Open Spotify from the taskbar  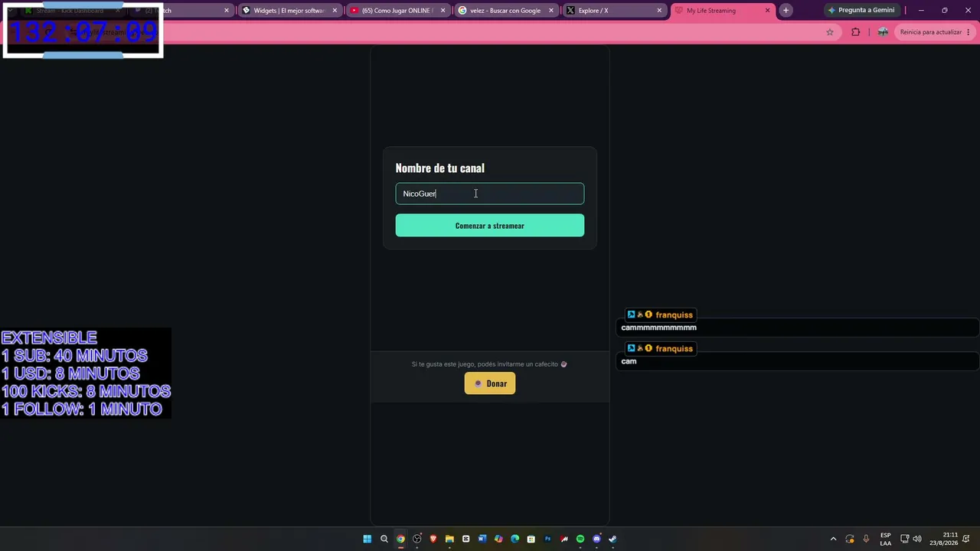point(580,539)
